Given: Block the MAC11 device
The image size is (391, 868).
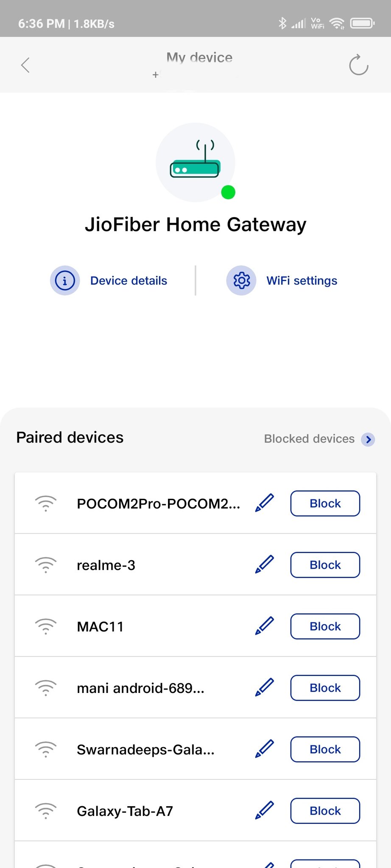Looking at the screenshot, I should (325, 626).
